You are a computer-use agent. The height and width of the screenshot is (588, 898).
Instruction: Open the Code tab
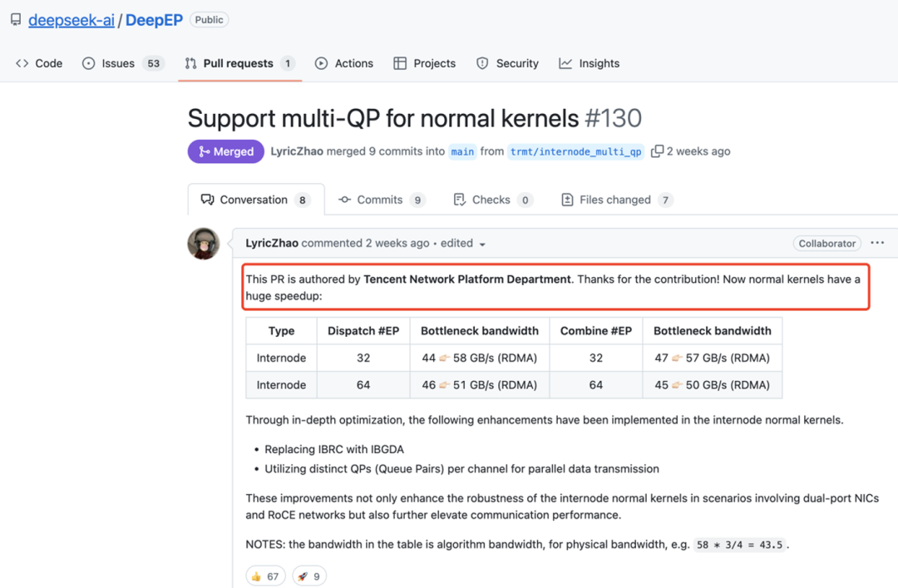coord(39,63)
